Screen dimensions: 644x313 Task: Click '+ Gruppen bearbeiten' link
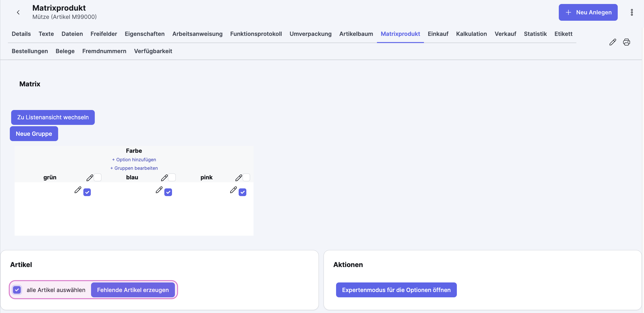click(x=134, y=168)
